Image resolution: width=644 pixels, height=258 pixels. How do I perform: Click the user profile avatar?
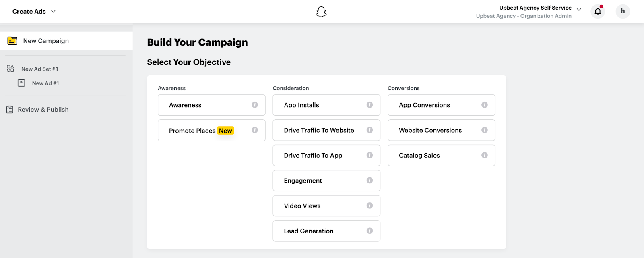[x=623, y=11]
